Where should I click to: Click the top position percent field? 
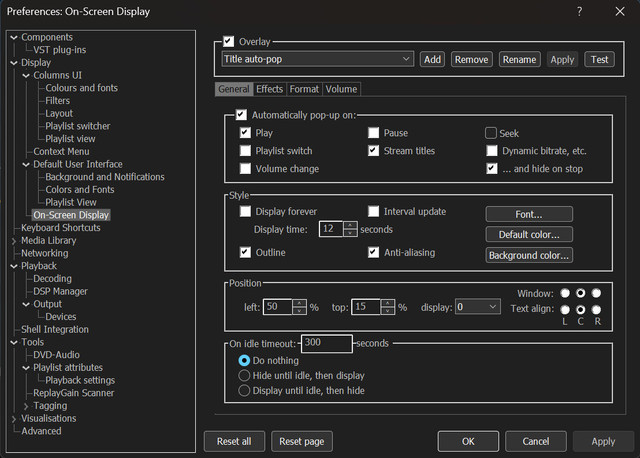tap(366, 307)
